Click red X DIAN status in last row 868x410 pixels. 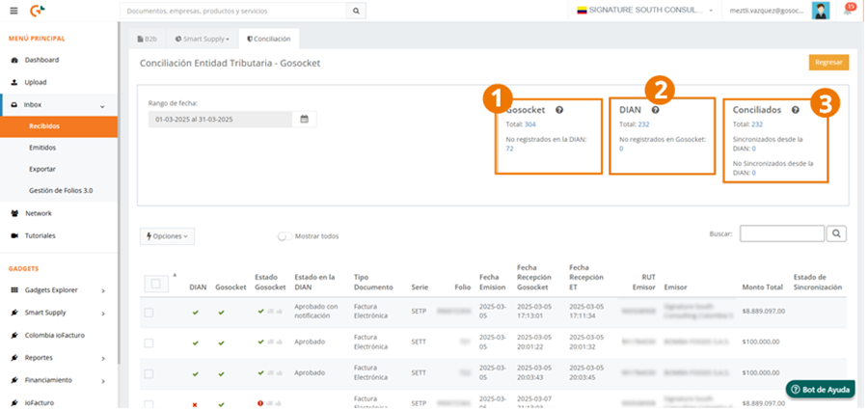[195, 404]
